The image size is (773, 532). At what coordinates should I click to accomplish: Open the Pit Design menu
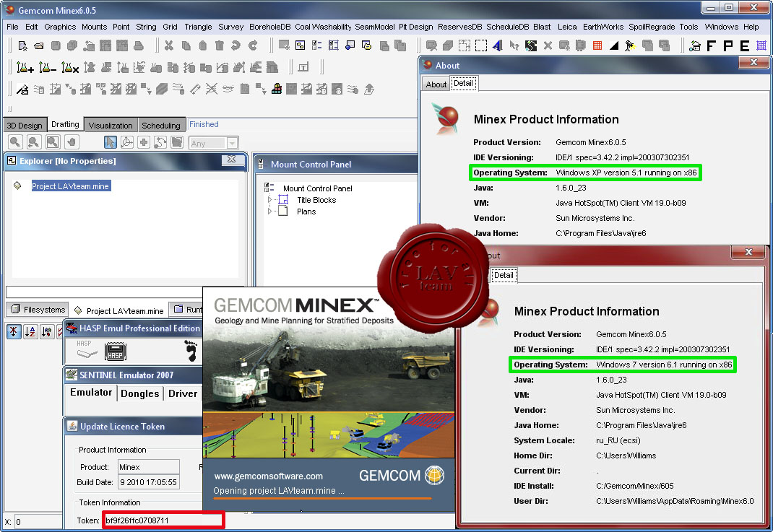[415, 27]
